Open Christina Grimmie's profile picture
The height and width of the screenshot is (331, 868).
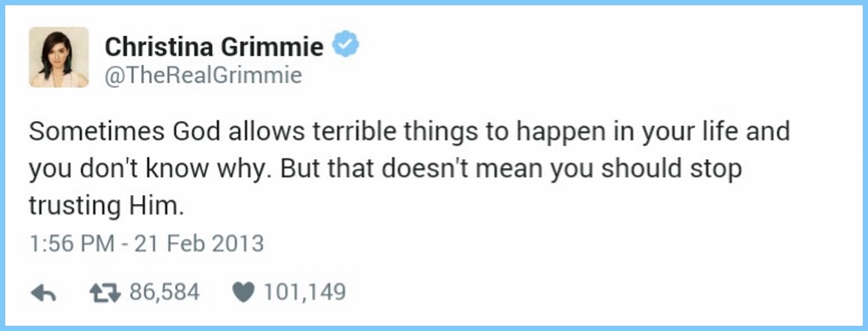click(x=59, y=58)
